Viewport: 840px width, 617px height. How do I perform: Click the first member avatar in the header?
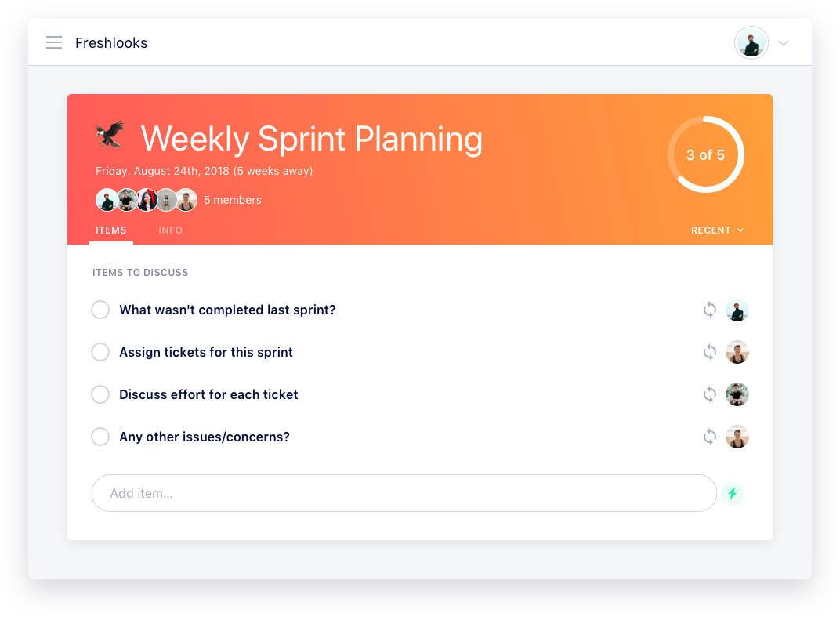point(107,200)
